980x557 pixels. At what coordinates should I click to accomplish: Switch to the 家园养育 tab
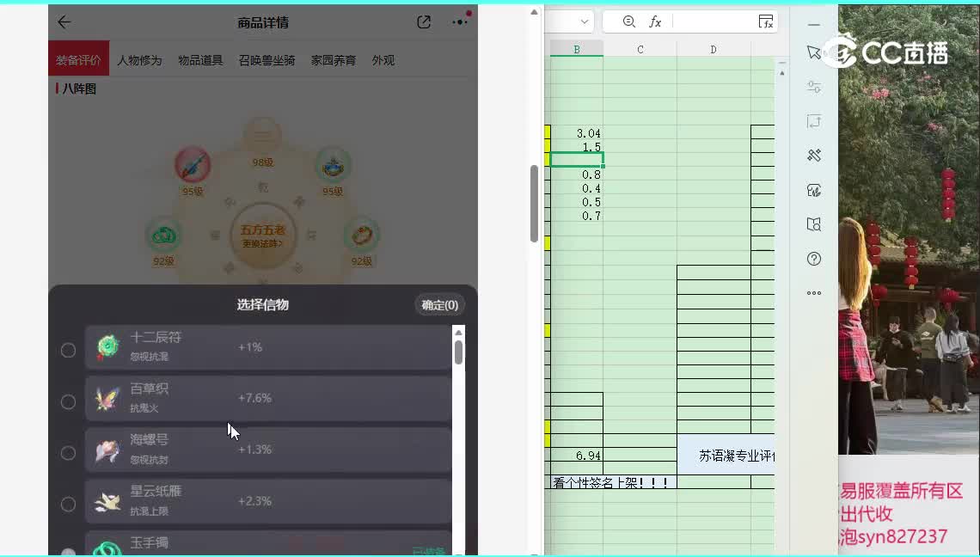(x=334, y=61)
